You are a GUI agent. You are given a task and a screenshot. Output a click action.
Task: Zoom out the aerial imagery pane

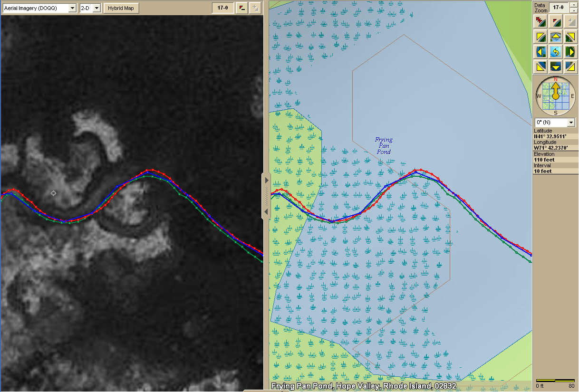point(242,8)
